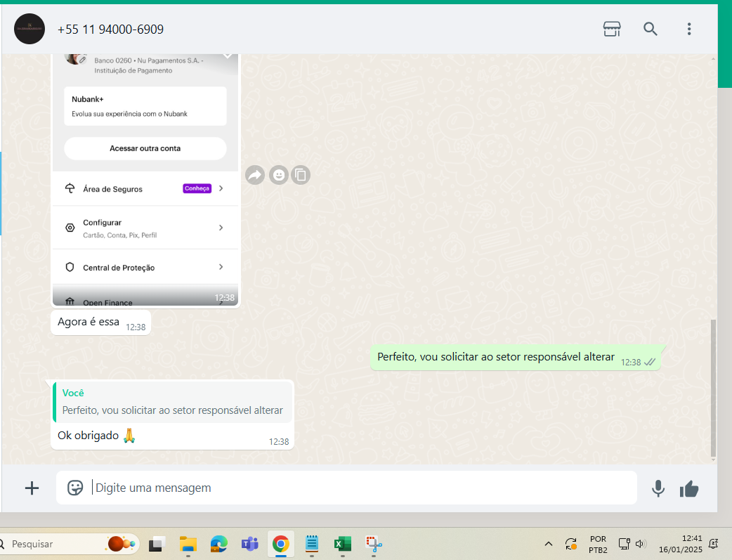Click the sync status tray icon
732x560 pixels.
point(571,544)
